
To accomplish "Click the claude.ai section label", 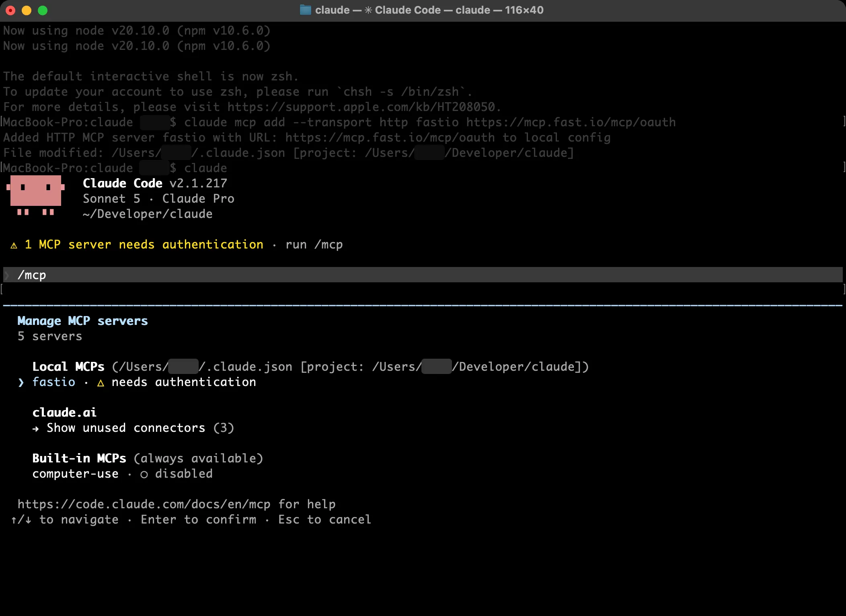I will coord(64,413).
